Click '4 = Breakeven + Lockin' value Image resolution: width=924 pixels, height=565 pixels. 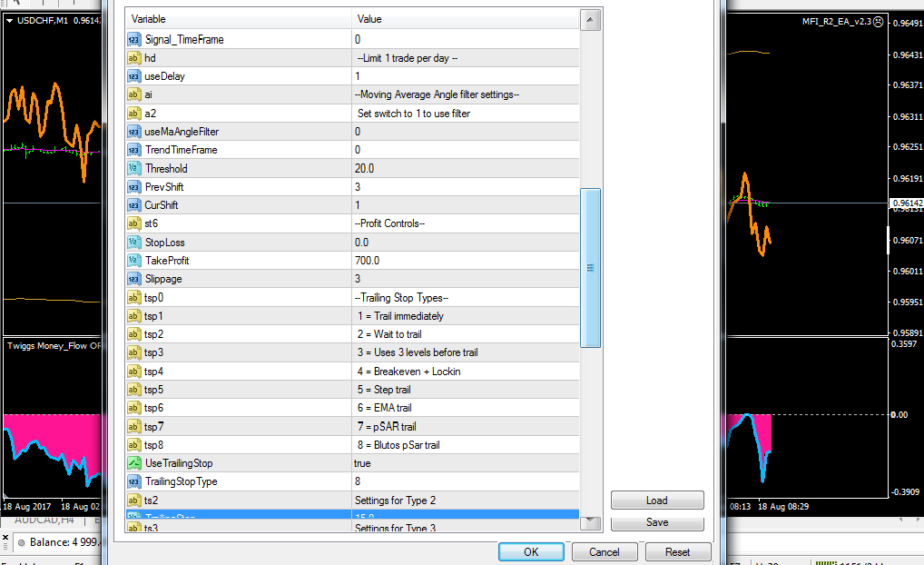(x=408, y=372)
